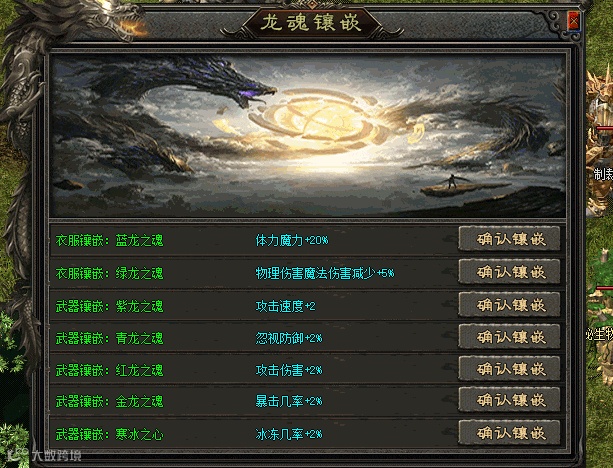Click the 冰冻几率+2% effect text

pos(289,434)
